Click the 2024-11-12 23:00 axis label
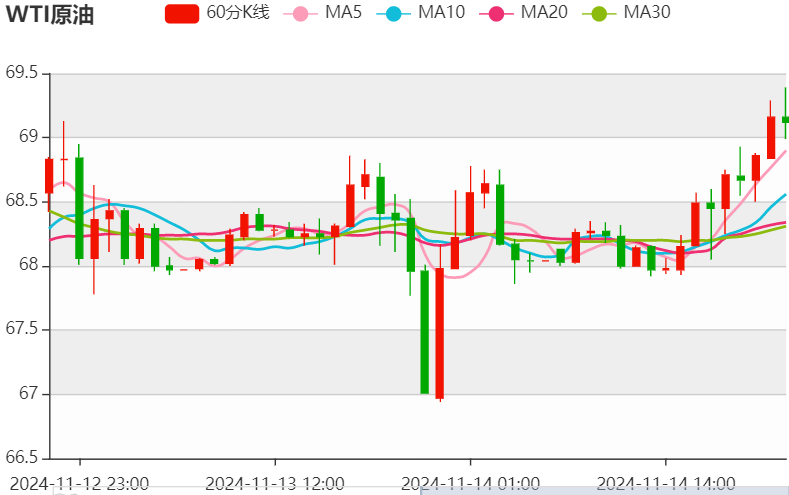 point(80,484)
